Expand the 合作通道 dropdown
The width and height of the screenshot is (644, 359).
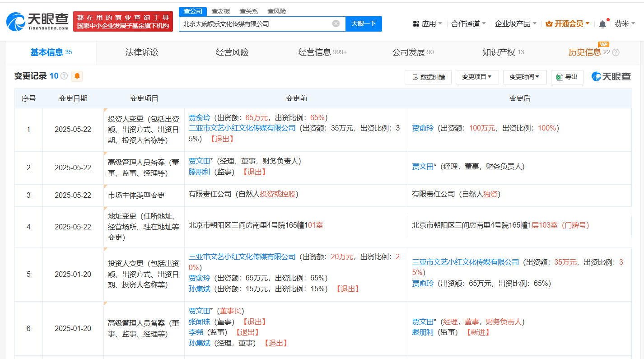tap(468, 23)
